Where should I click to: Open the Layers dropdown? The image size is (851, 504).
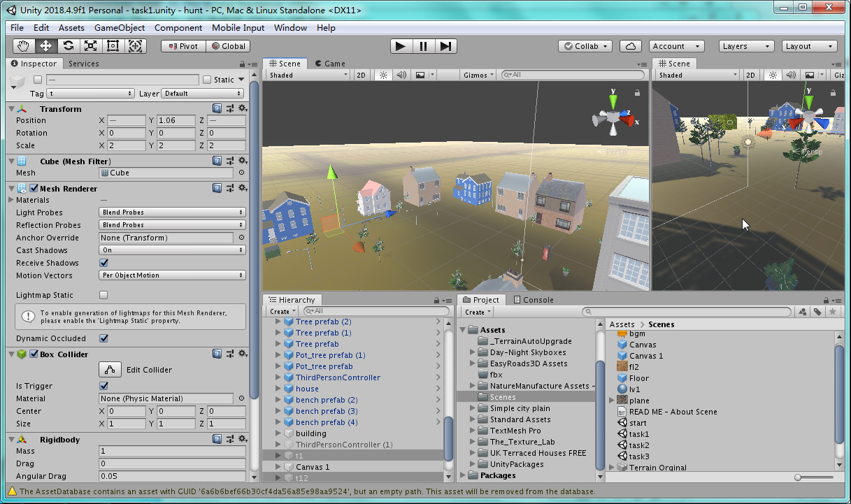[746, 46]
